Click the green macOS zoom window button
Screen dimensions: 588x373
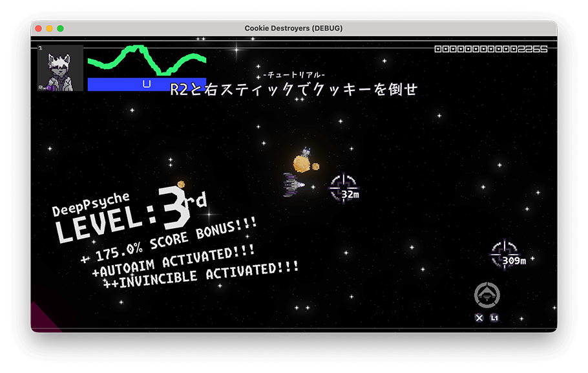pyautogui.click(x=61, y=28)
